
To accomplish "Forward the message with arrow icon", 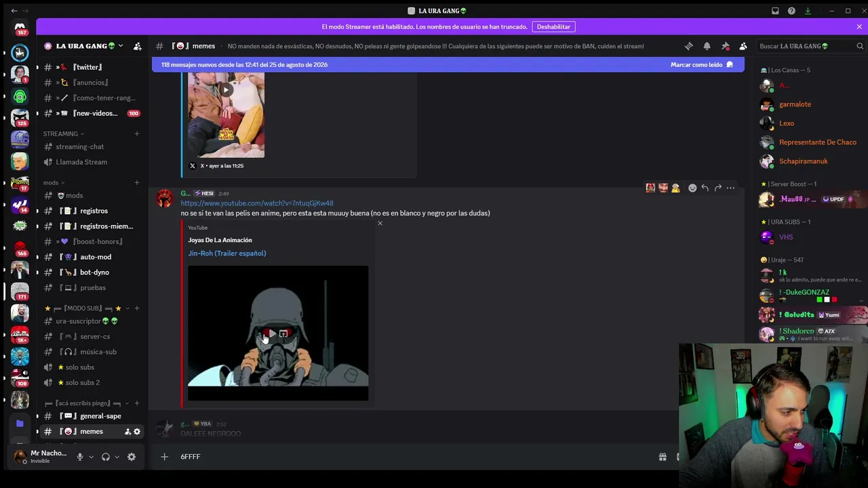I will click(x=718, y=188).
